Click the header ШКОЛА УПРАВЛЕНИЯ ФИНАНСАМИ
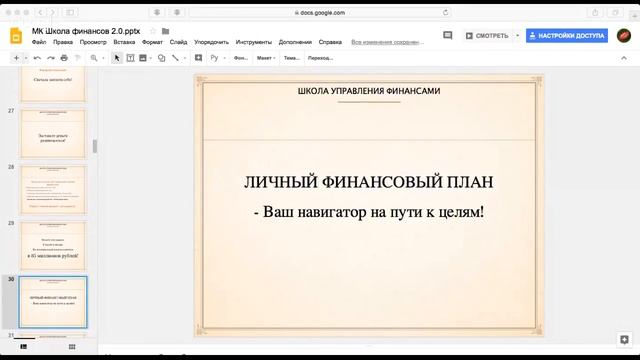Image resolution: width=640 pixels, height=360 pixels. (x=369, y=91)
